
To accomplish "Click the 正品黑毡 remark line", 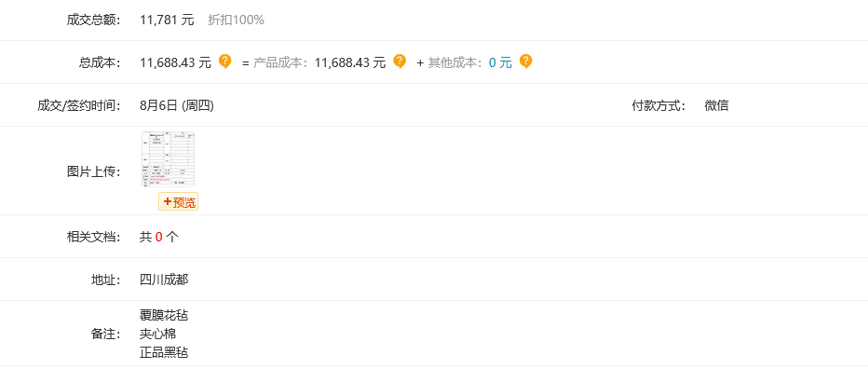I will (x=164, y=352).
